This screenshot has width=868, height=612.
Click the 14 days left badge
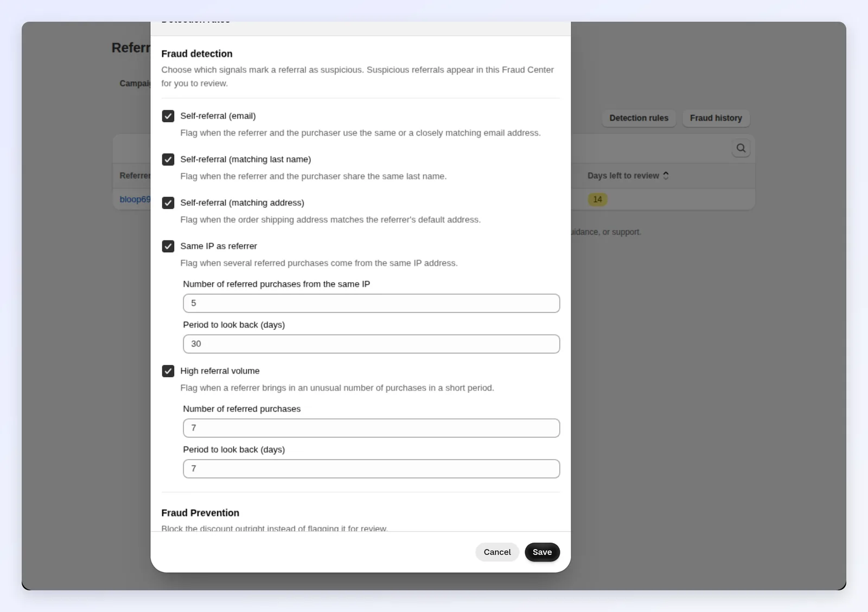click(597, 199)
